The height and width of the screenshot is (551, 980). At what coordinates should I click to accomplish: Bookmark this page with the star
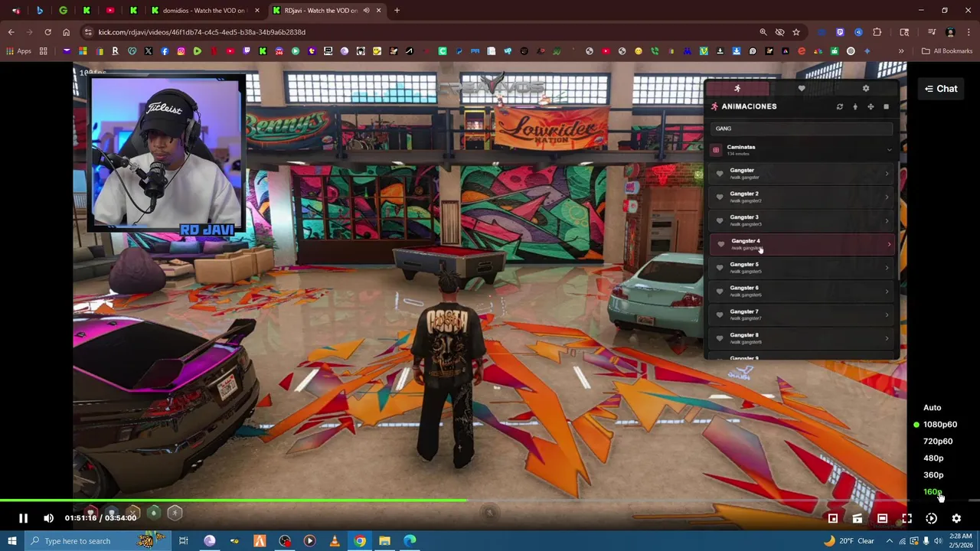click(x=796, y=32)
